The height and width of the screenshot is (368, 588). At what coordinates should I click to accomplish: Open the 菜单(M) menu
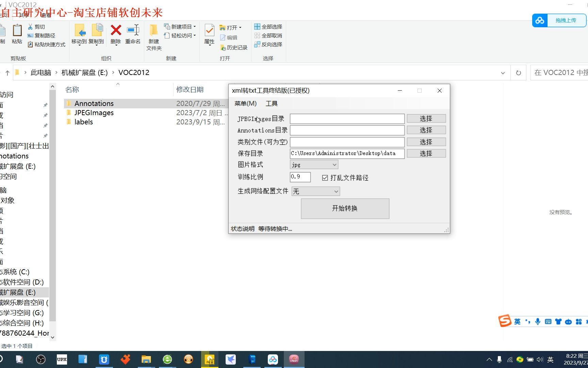pyautogui.click(x=245, y=103)
